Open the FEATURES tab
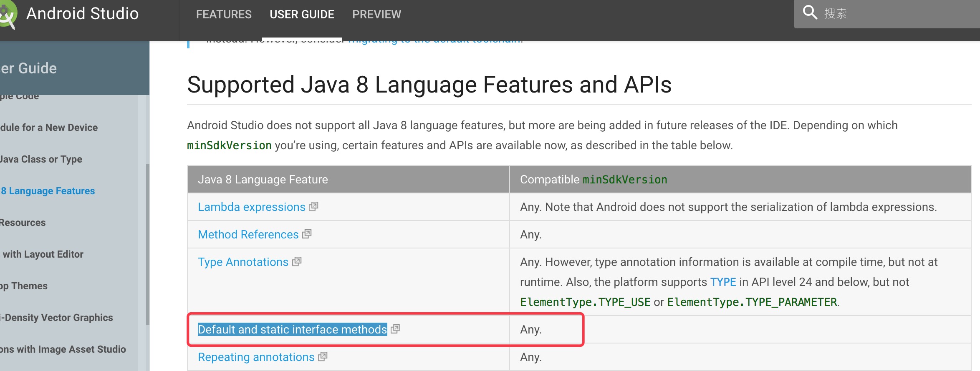Image resolution: width=980 pixels, height=371 pixels. click(224, 15)
